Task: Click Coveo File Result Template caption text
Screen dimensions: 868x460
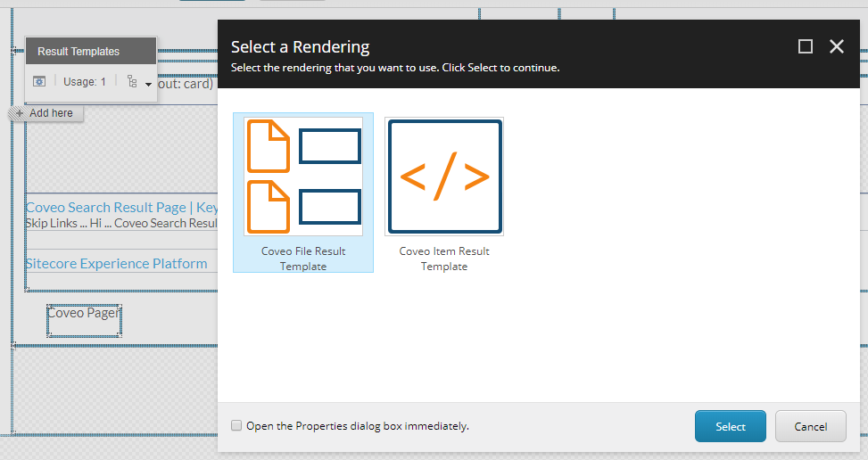Action: click(303, 259)
